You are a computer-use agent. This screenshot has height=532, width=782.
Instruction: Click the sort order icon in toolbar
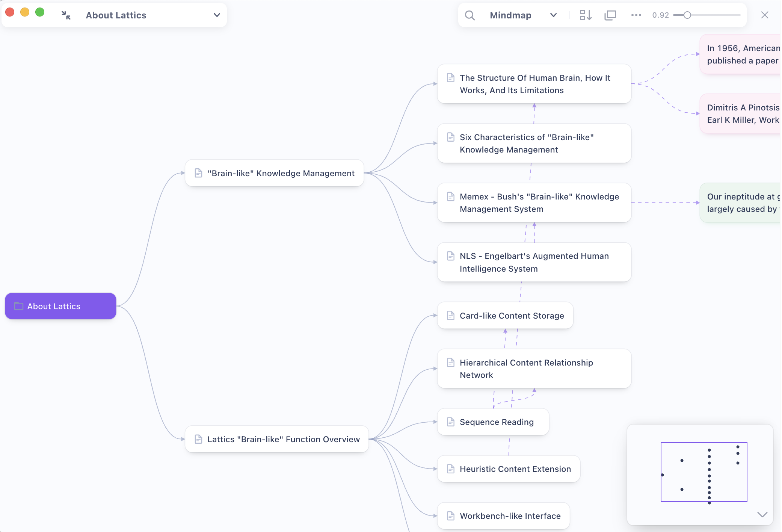pyautogui.click(x=586, y=15)
